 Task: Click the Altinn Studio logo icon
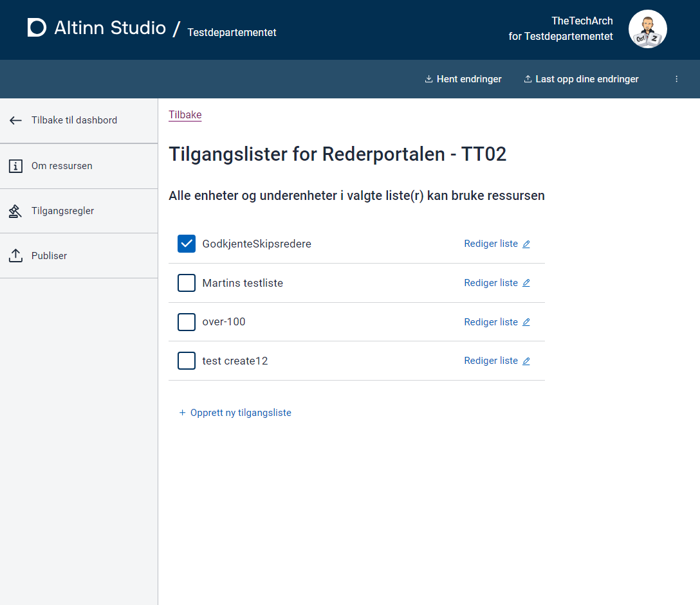(x=37, y=28)
